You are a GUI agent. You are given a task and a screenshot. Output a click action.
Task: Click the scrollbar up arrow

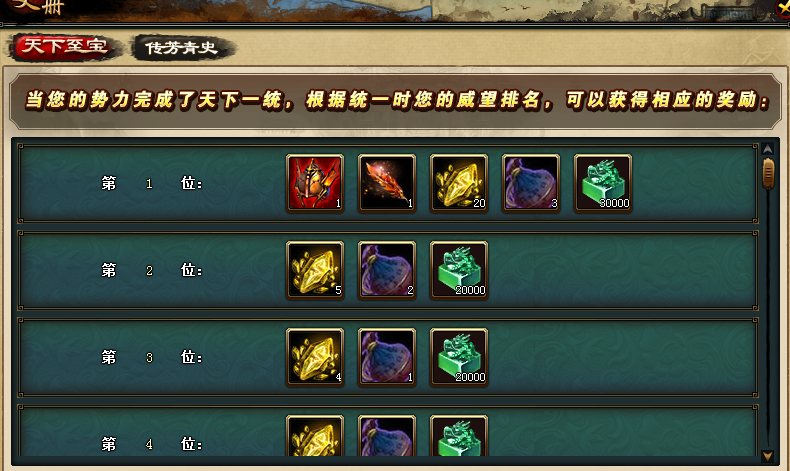pos(768,149)
